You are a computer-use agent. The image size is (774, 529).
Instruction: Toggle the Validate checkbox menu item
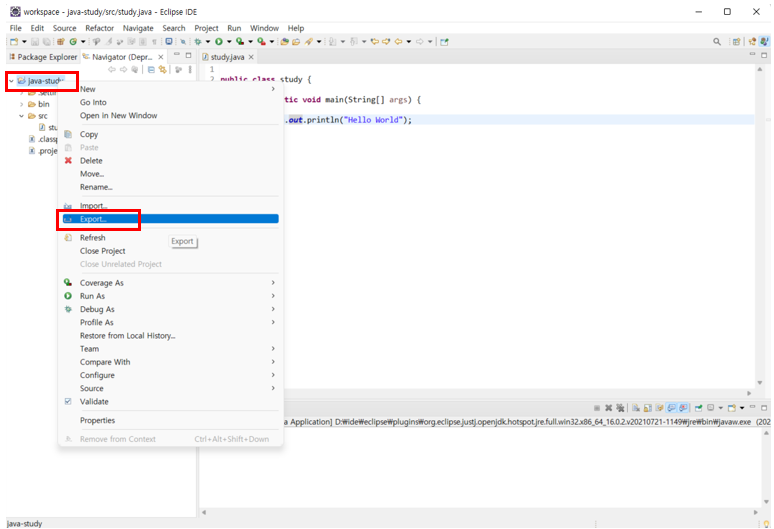tap(68, 402)
